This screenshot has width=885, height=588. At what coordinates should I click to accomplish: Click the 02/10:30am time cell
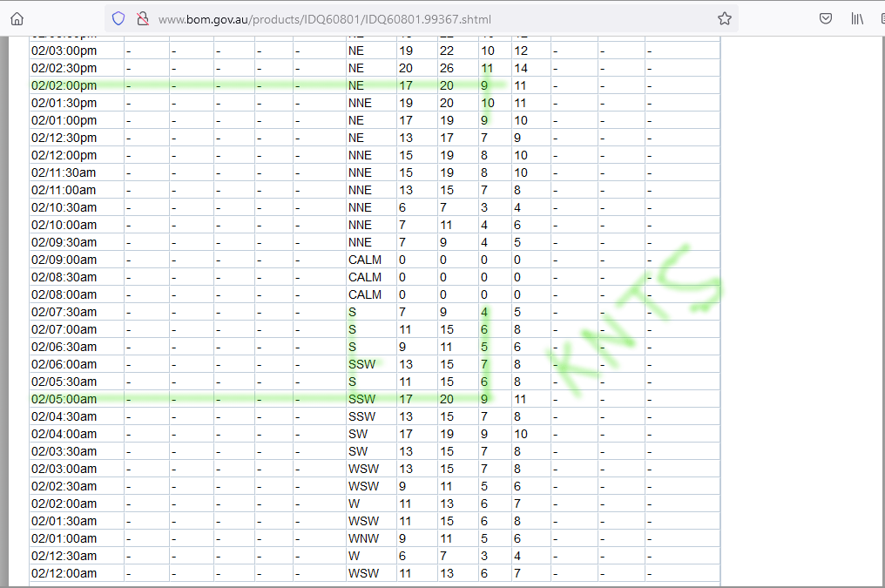tap(64, 207)
